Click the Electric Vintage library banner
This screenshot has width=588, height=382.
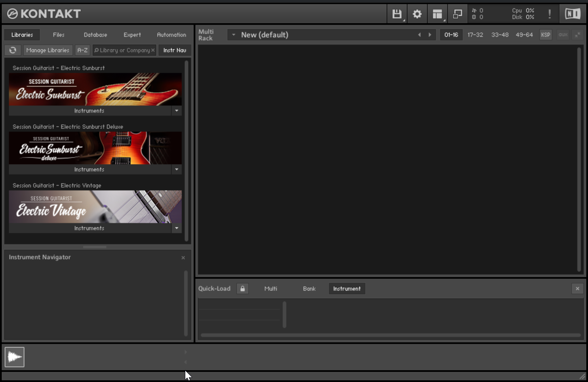tap(95, 207)
